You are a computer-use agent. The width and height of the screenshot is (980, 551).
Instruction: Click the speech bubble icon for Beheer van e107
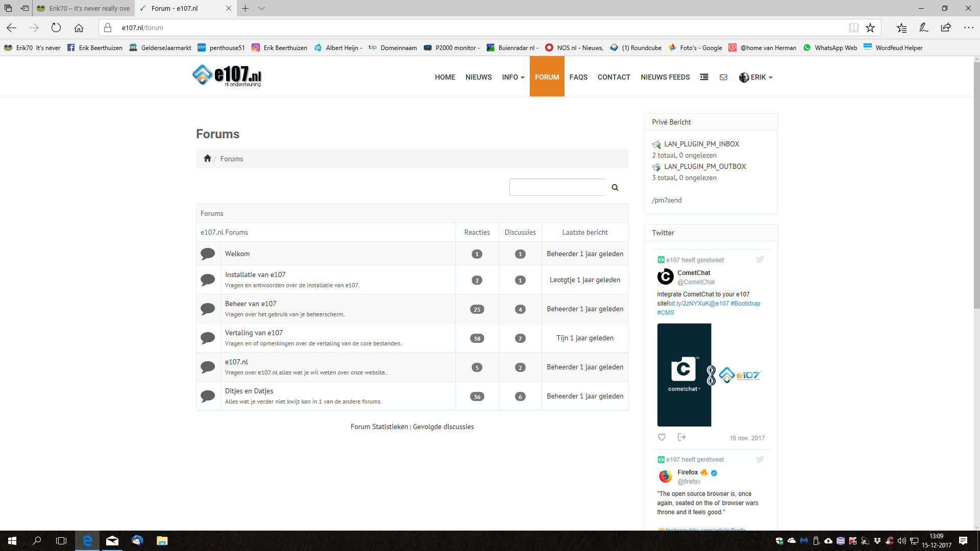(x=208, y=309)
